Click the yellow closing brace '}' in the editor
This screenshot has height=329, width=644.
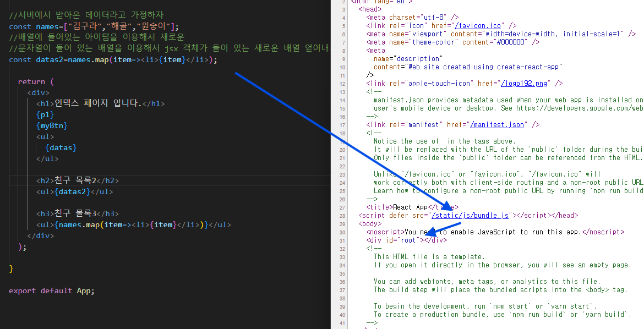pyautogui.click(x=11, y=268)
